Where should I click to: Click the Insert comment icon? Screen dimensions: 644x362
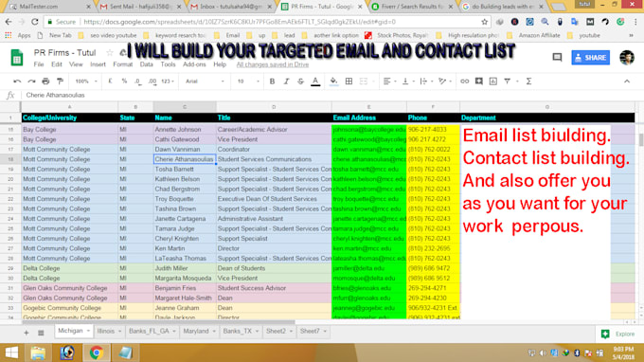coord(479,81)
